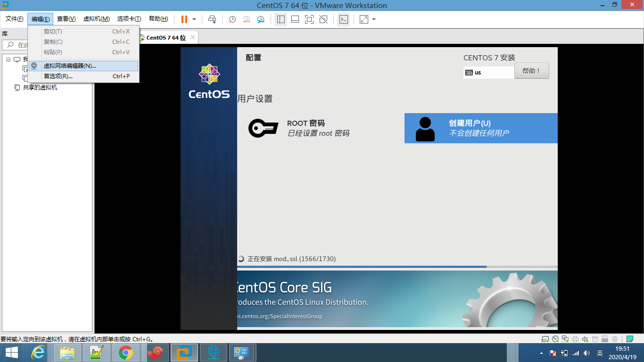Viewport: 644px width, 362px height.
Task: Click the revert to snapshot icon
Action: click(x=247, y=19)
